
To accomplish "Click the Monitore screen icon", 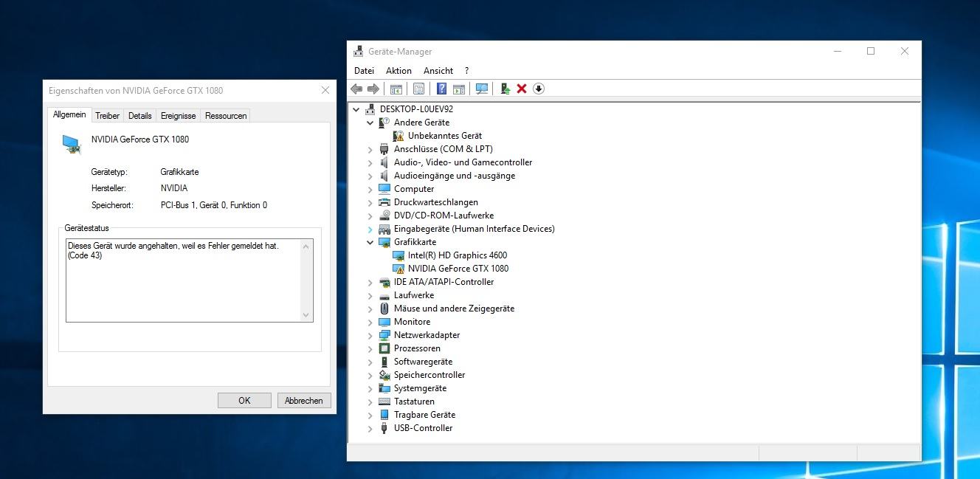I will click(384, 322).
